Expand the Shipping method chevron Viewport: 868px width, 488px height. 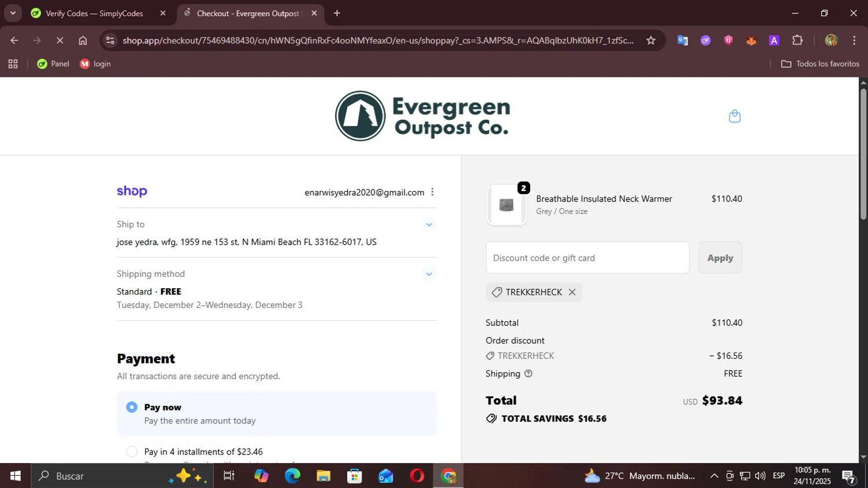click(429, 274)
